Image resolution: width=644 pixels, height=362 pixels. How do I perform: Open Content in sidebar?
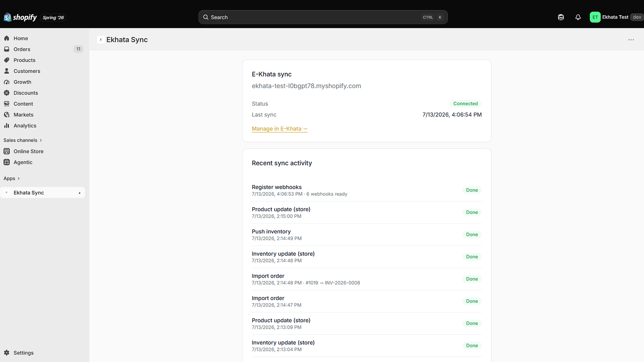click(x=23, y=104)
